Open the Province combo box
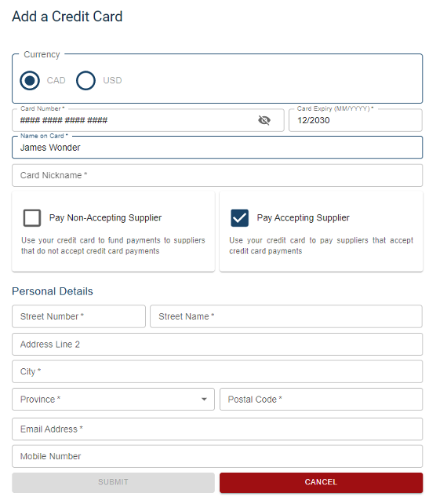The height and width of the screenshot is (504, 429). [x=114, y=400]
